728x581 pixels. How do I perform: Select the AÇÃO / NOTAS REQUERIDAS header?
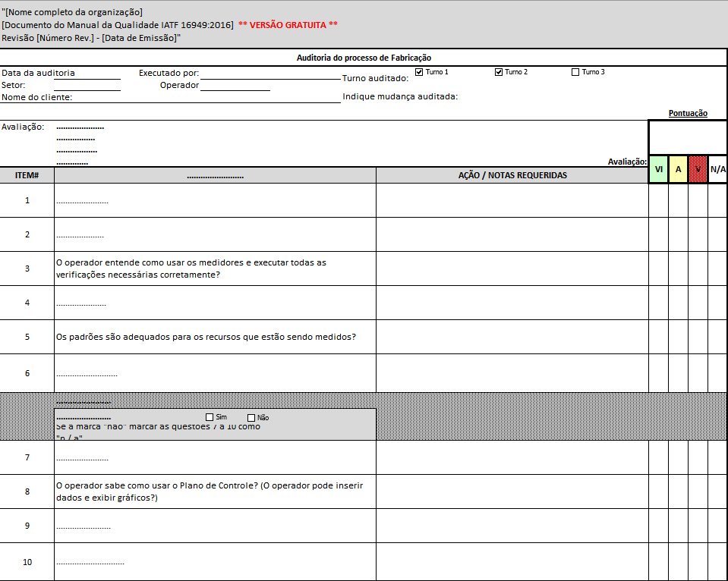point(512,174)
